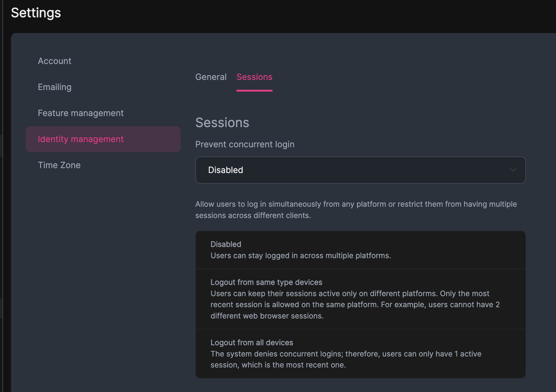Click the Sessions section heading

click(222, 123)
